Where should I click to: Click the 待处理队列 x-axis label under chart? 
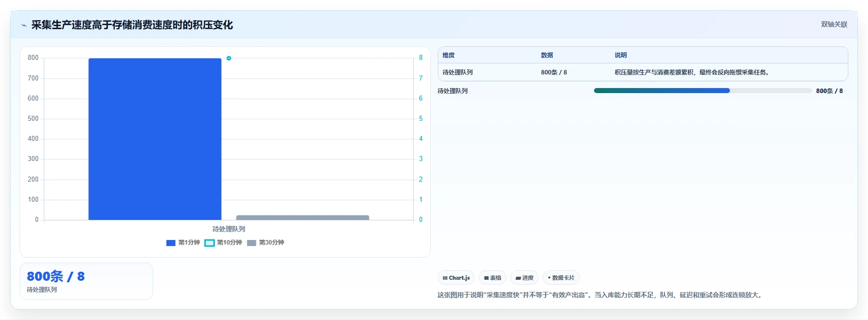229,229
